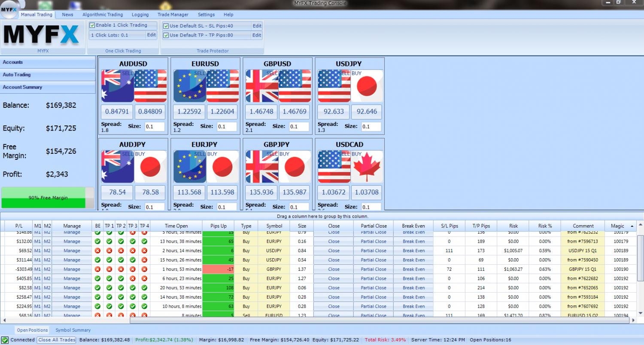
Task: Click the Magic column sort arrow
Action: 632,226
